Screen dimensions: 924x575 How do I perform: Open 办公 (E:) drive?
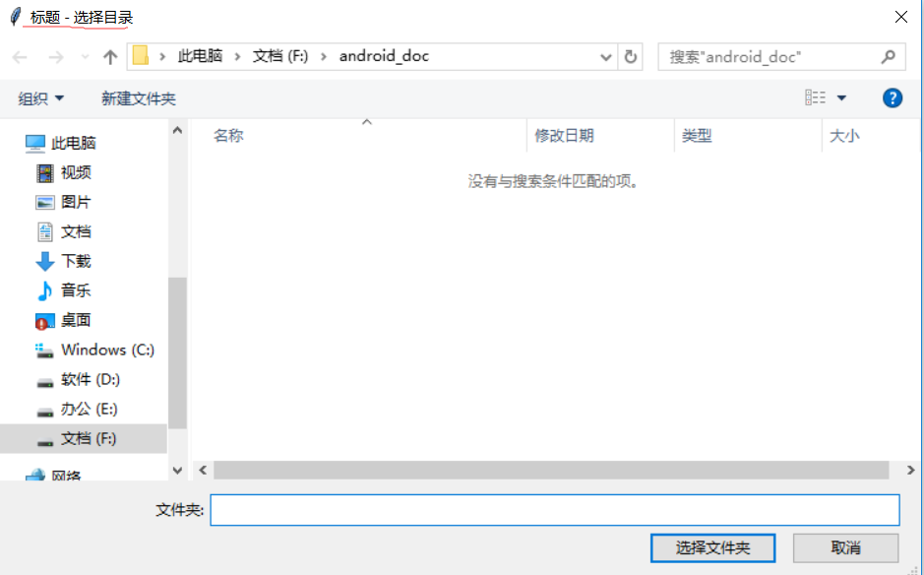90,408
